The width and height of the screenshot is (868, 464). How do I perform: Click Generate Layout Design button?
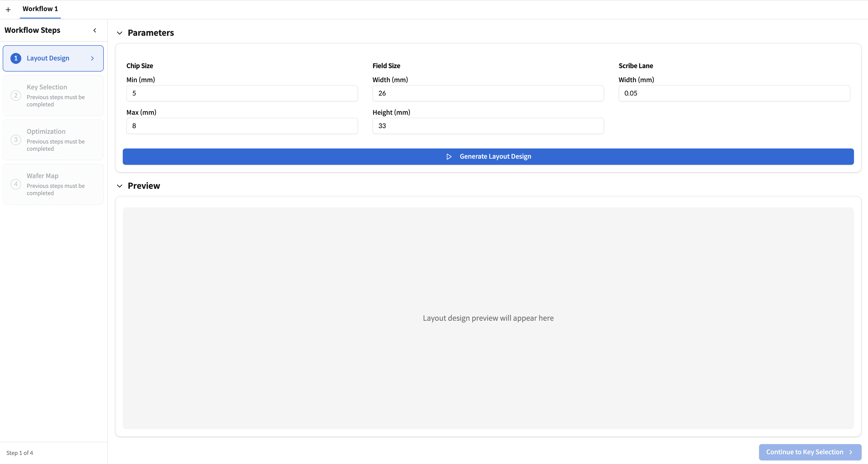coord(488,157)
